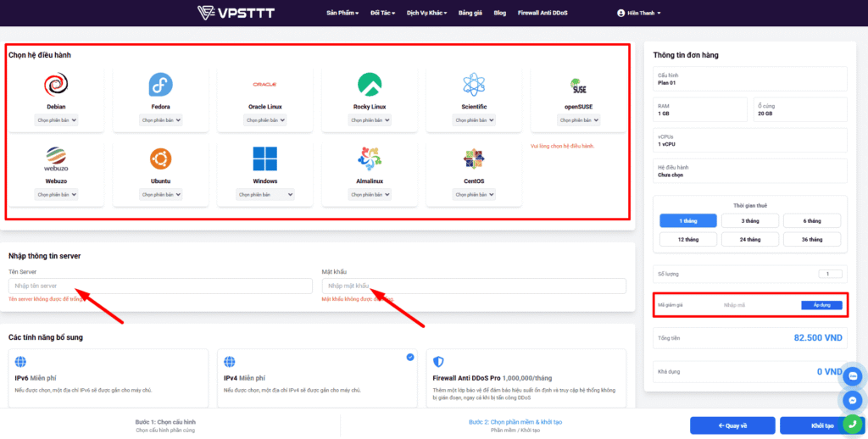
Task: Open Firewall Anti DDoS nav item
Action: [542, 13]
